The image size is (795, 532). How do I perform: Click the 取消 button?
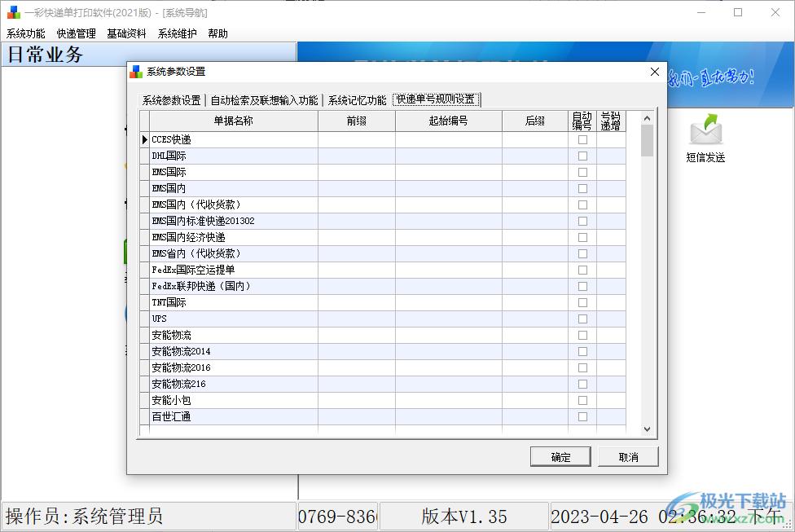pyautogui.click(x=628, y=457)
